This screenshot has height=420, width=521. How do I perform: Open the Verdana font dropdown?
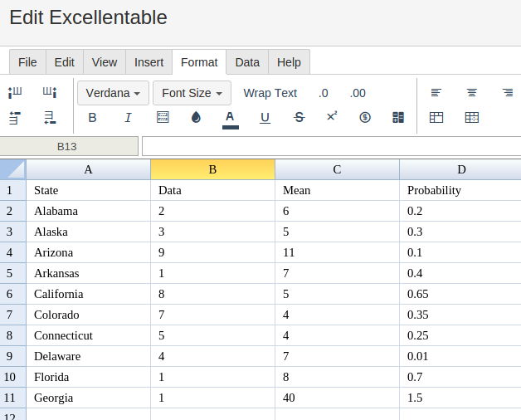coord(113,93)
